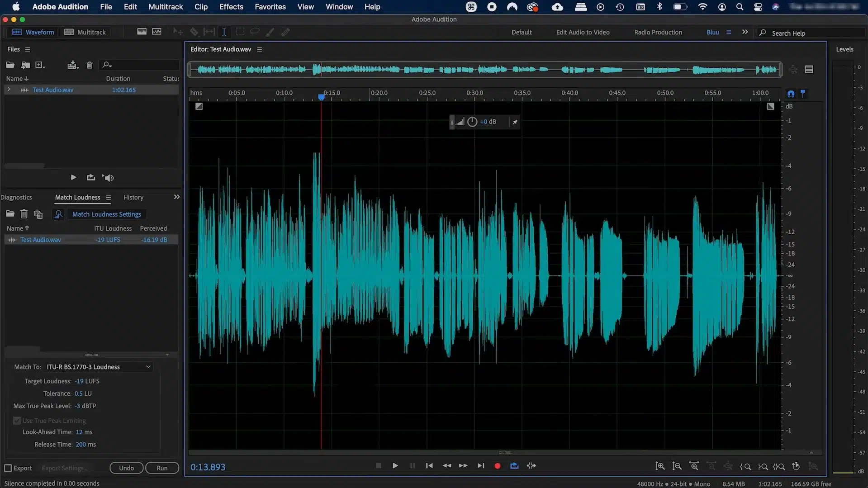Click the Stop transport button
This screenshot has height=488, width=868.
coord(379,465)
